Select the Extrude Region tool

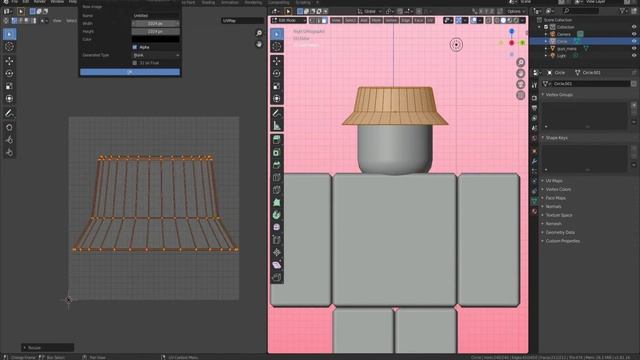point(277,140)
